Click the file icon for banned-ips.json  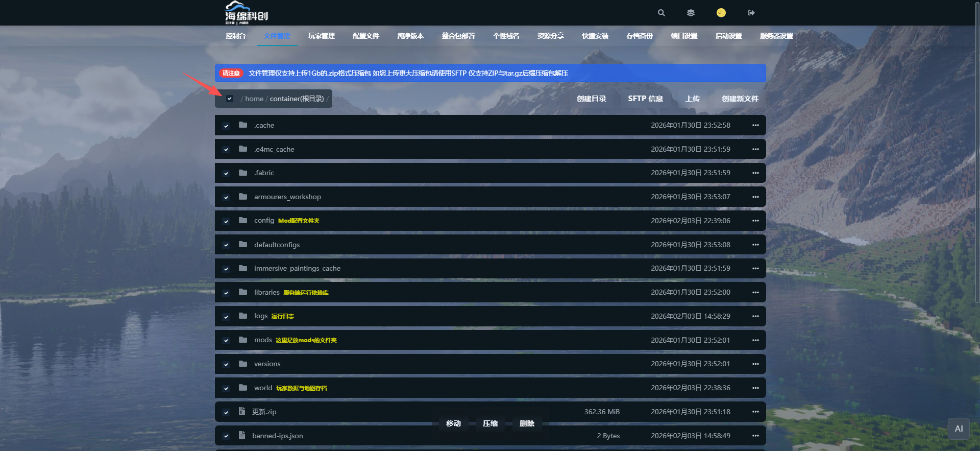(x=242, y=436)
